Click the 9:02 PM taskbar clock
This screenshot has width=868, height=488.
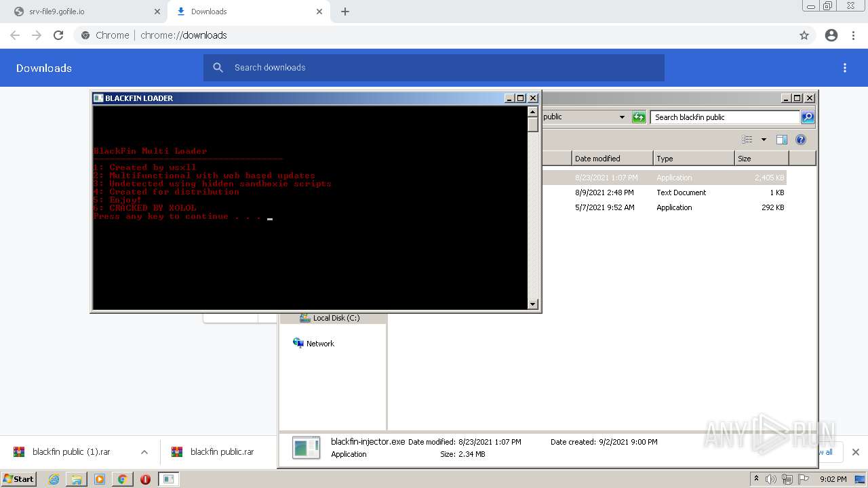click(833, 479)
